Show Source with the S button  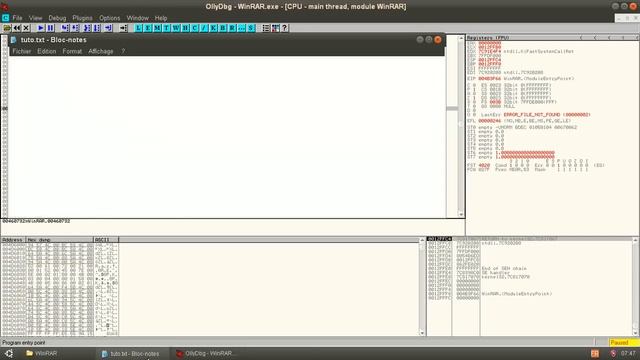251,28
